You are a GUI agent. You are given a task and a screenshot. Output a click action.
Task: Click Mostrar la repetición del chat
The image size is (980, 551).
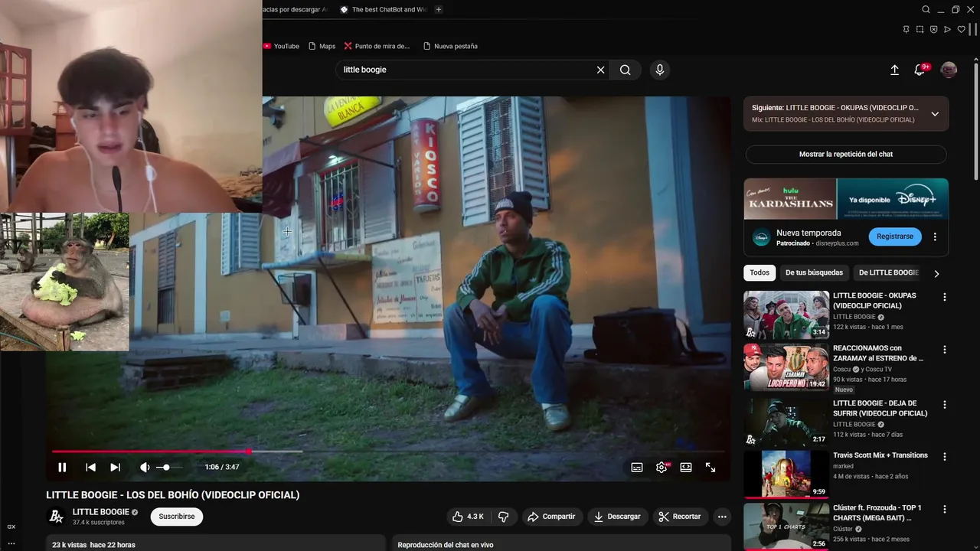pos(846,154)
